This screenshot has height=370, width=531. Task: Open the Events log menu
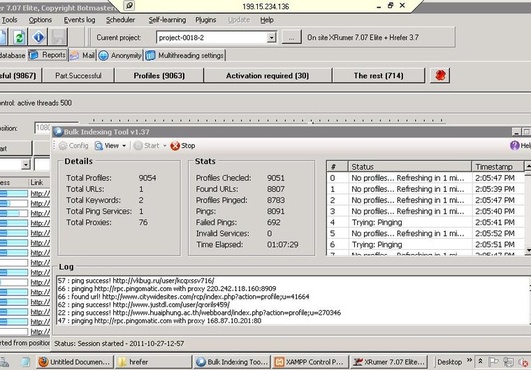tap(79, 20)
